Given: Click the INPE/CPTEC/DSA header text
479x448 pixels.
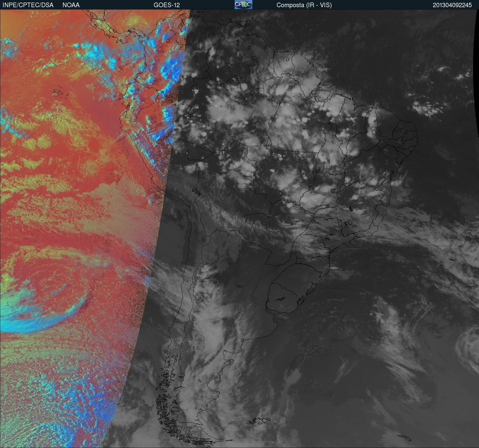Looking at the screenshot, I should [x=28, y=5].
